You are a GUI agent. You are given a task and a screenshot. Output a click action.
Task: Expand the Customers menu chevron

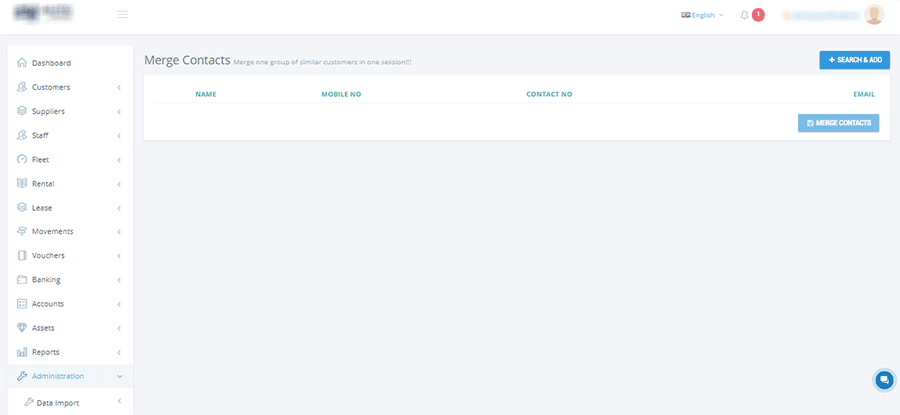(119, 87)
